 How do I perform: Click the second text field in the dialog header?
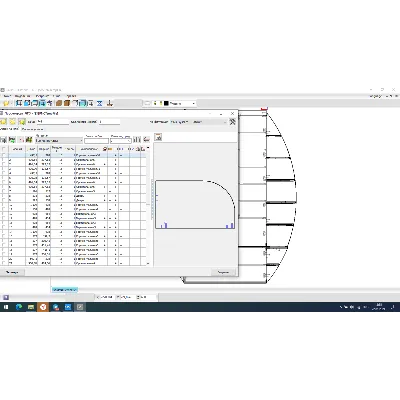[109, 122]
